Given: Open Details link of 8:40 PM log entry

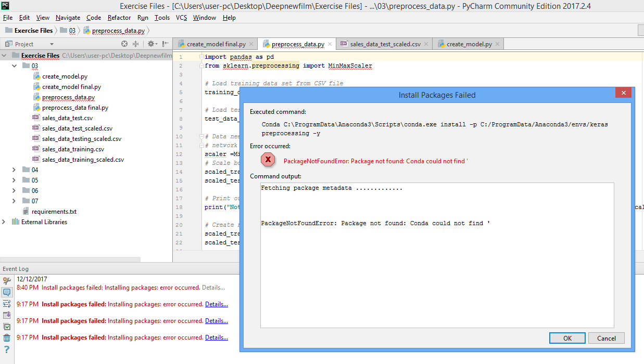Looking at the screenshot, I should 213,288.
